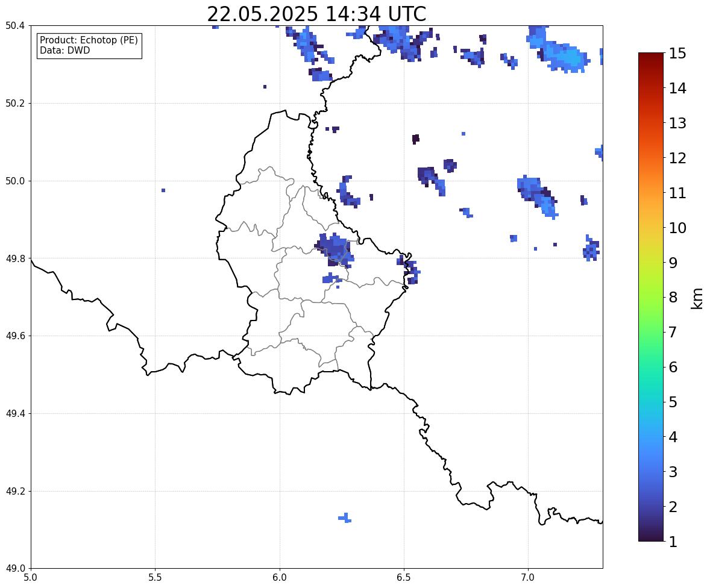
Task: Click the legend box containing product info
Action: [x=89, y=45]
